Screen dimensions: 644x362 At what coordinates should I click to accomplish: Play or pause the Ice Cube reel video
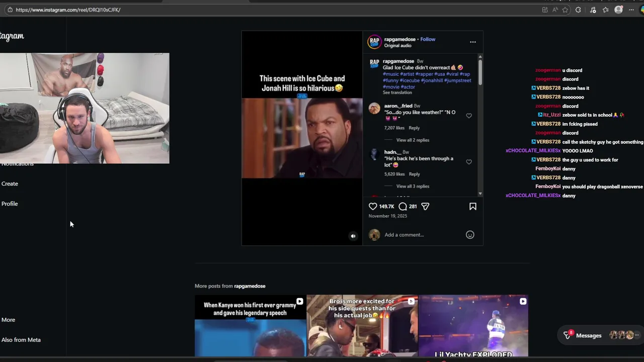[x=302, y=138]
